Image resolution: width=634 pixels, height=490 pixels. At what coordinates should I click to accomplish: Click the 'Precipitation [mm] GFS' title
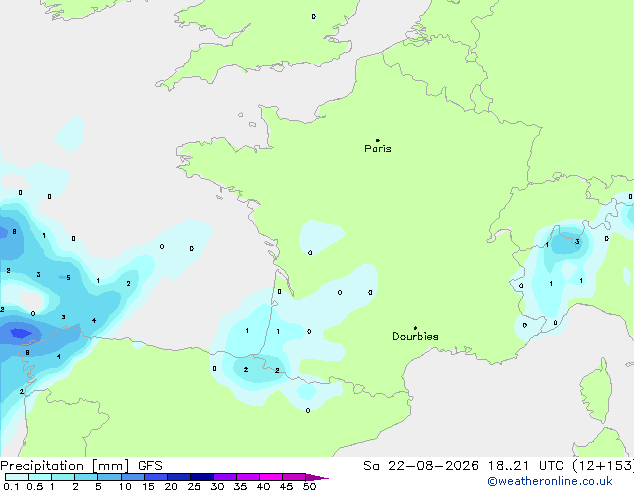pos(81,466)
